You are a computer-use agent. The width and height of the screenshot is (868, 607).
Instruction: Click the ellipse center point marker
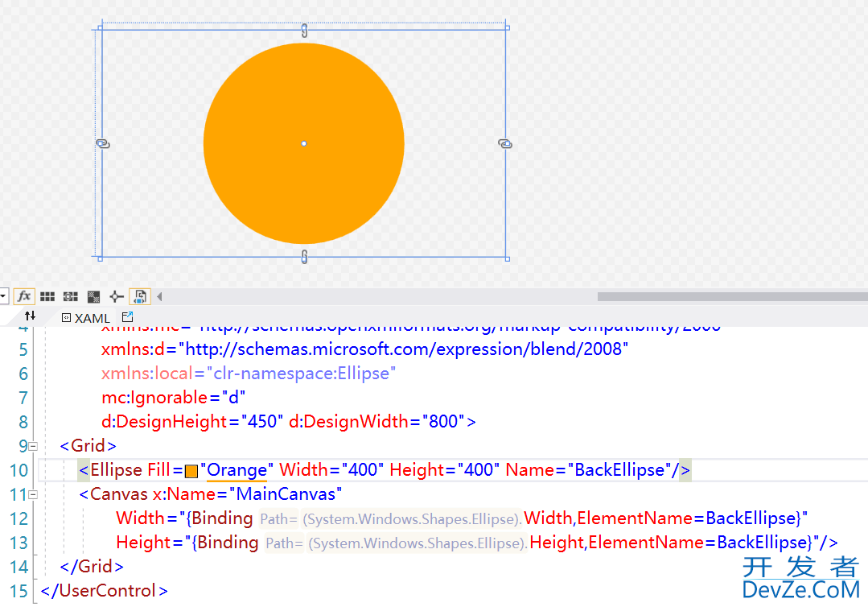point(304,143)
